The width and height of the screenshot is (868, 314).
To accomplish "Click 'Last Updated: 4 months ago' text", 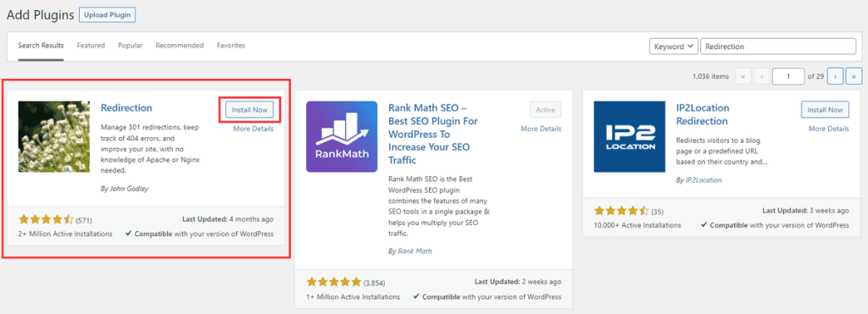I will 227,219.
